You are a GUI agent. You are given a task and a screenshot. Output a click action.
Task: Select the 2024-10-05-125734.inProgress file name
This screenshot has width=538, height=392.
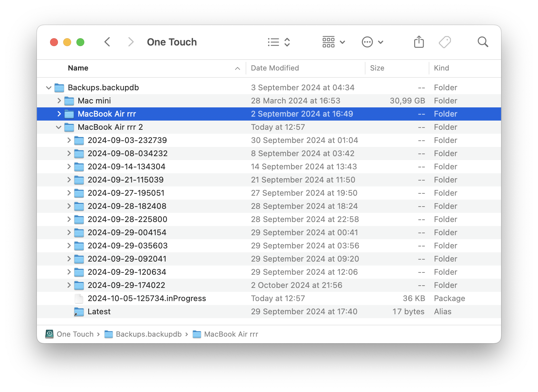(x=147, y=298)
